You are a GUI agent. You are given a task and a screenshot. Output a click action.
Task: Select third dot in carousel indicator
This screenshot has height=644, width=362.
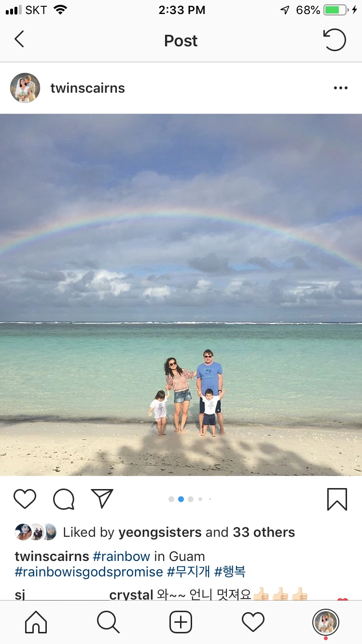[191, 499]
